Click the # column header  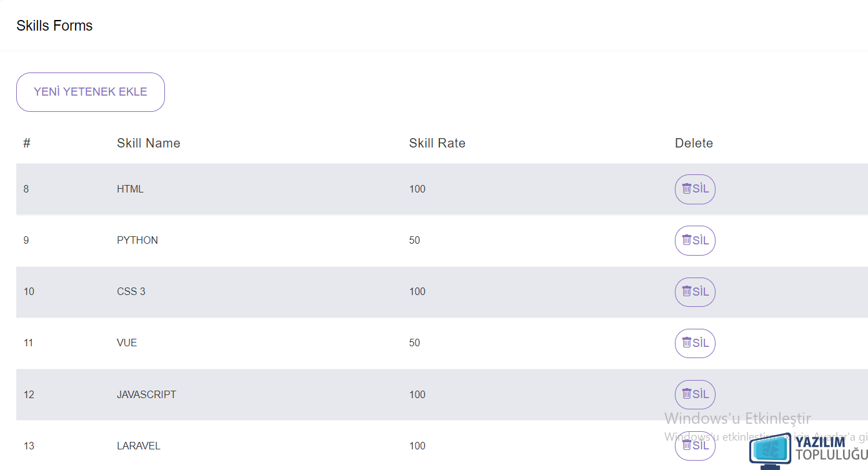pos(27,143)
